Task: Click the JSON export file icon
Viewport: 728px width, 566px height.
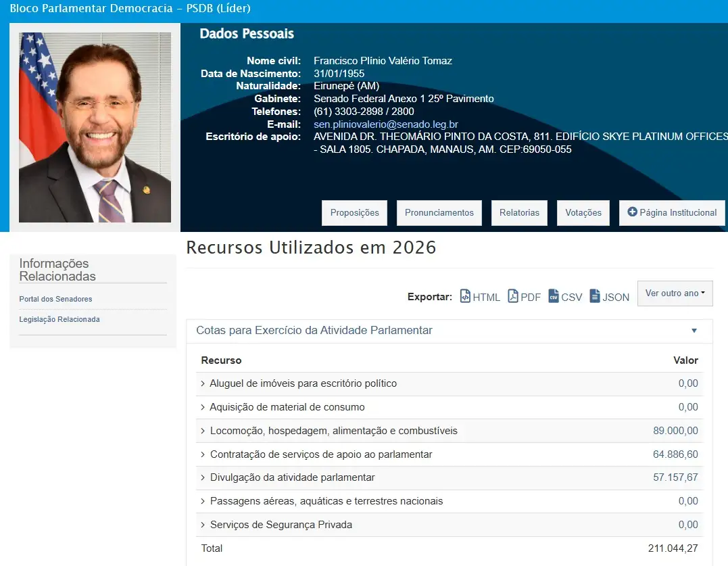Action: click(x=595, y=296)
